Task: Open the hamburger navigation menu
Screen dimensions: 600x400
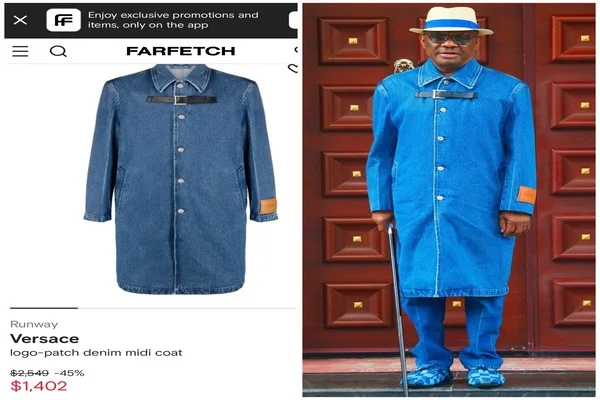Action: pyautogui.click(x=20, y=51)
